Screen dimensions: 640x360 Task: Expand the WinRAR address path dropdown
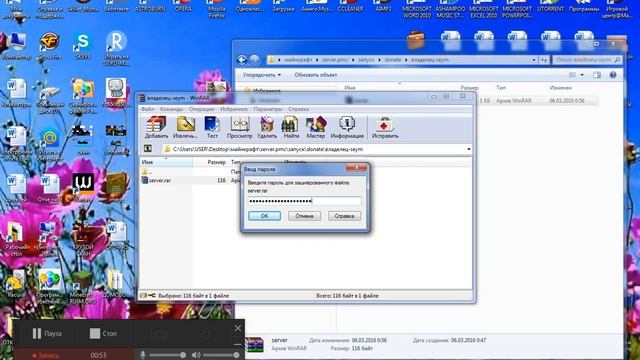(468, 149)
